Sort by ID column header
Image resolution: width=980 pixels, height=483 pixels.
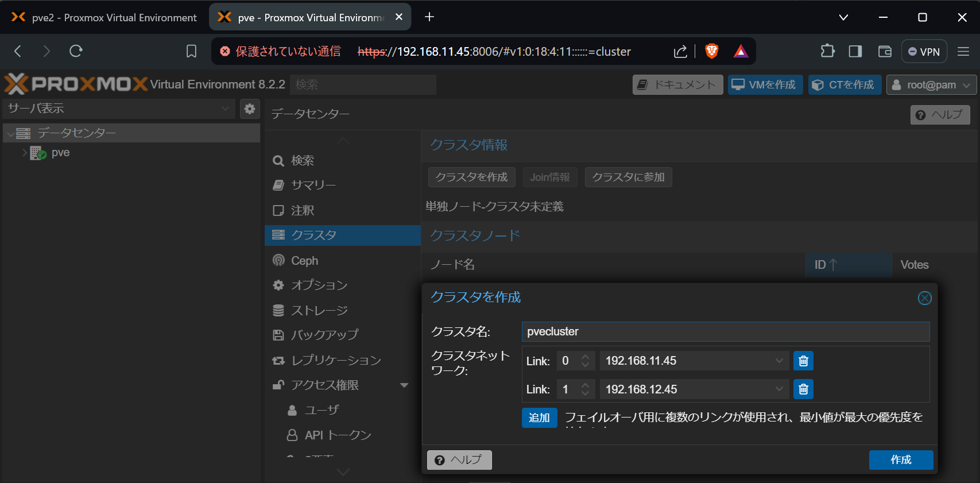point(848,265)
